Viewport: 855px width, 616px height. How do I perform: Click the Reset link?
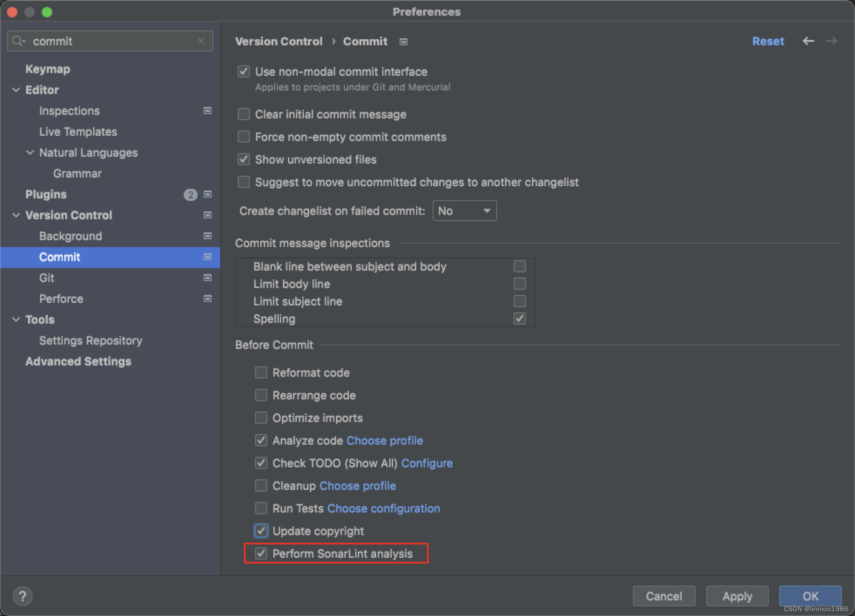pyautogui.click(x=768, y=41)
